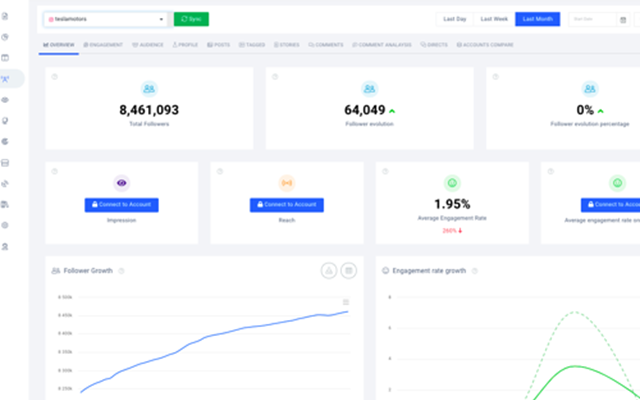Click info icon beside Engagement rate growth title
640x400 pixels.
(475, 271)
